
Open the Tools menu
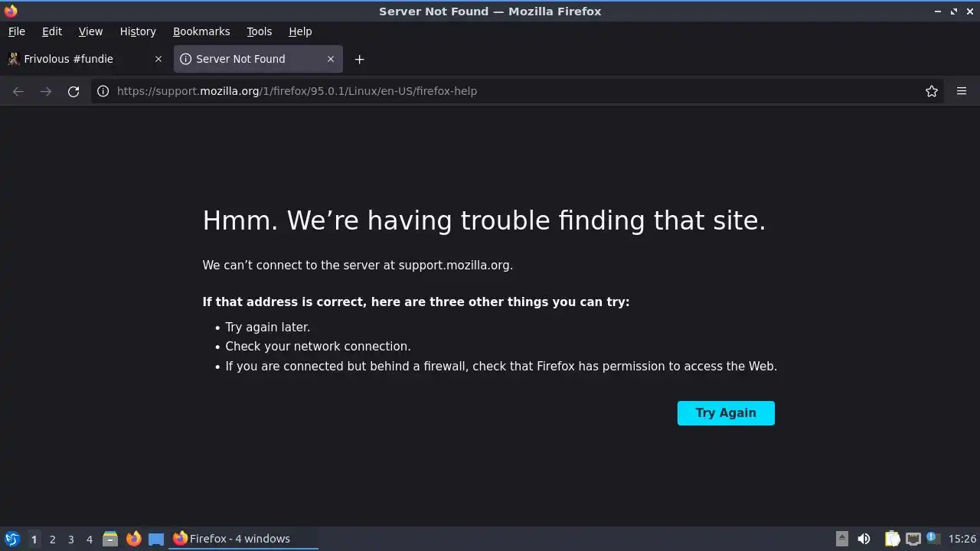coord(259,31)
